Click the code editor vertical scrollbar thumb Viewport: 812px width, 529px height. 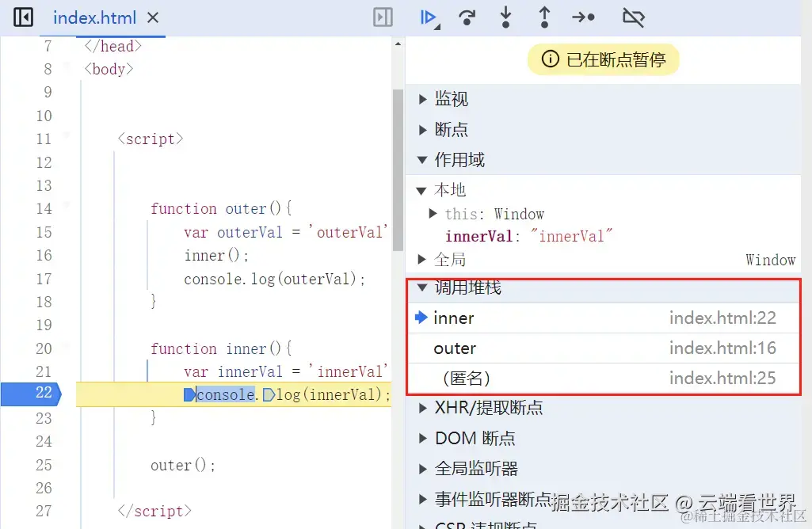[x=398, y=169]
